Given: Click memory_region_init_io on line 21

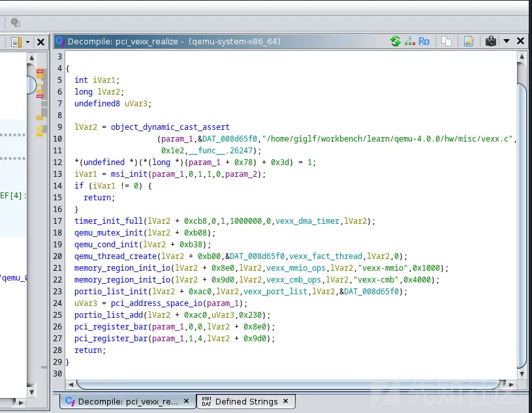Looking at the screenshot, I should click(123, 268).
